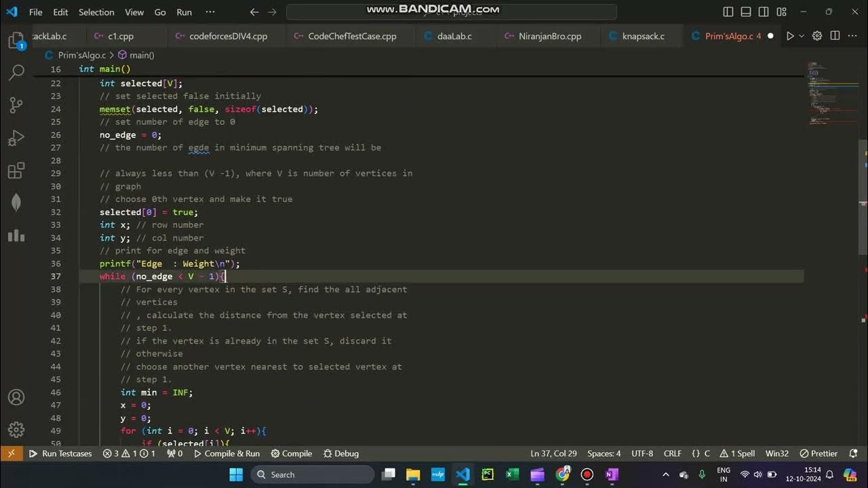
Task: Open Customize Layout options
Action: [781, 12]
